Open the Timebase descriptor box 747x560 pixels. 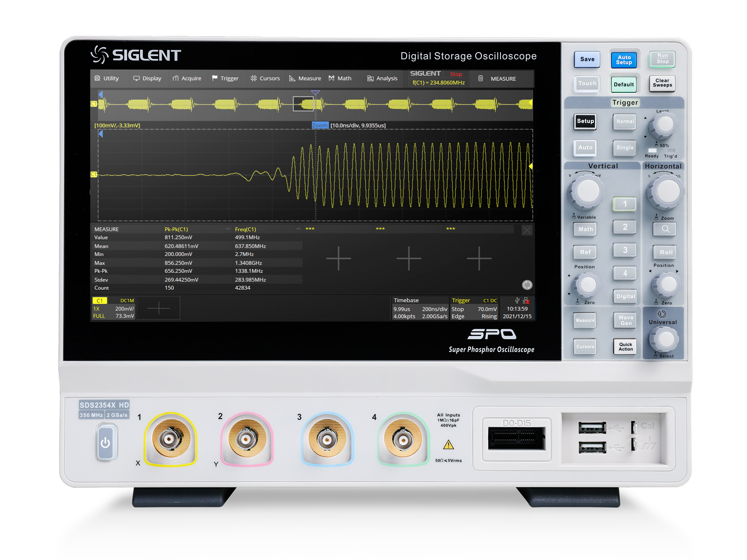[420, 308]
